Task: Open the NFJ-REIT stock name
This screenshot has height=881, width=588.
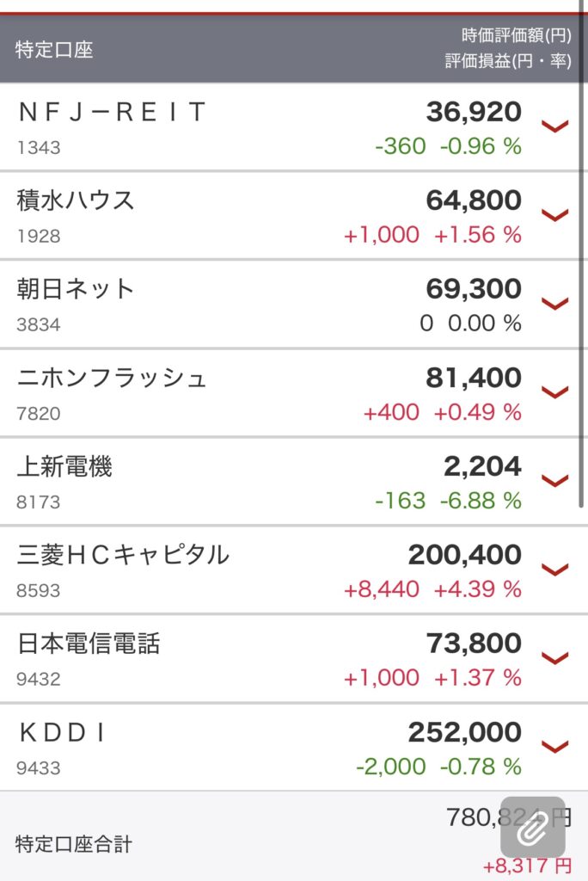Action: tap(112, 112)
